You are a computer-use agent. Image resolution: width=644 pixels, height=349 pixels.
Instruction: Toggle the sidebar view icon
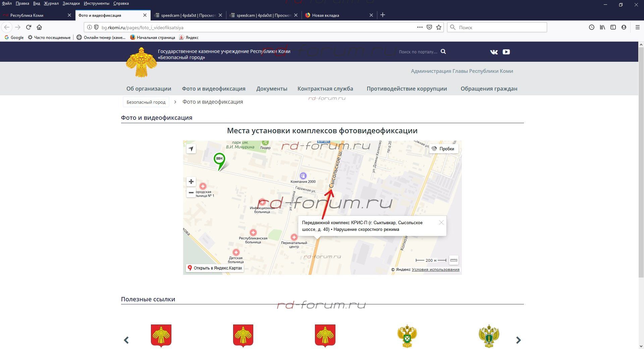pyautogui.click(x=613, y=27)
